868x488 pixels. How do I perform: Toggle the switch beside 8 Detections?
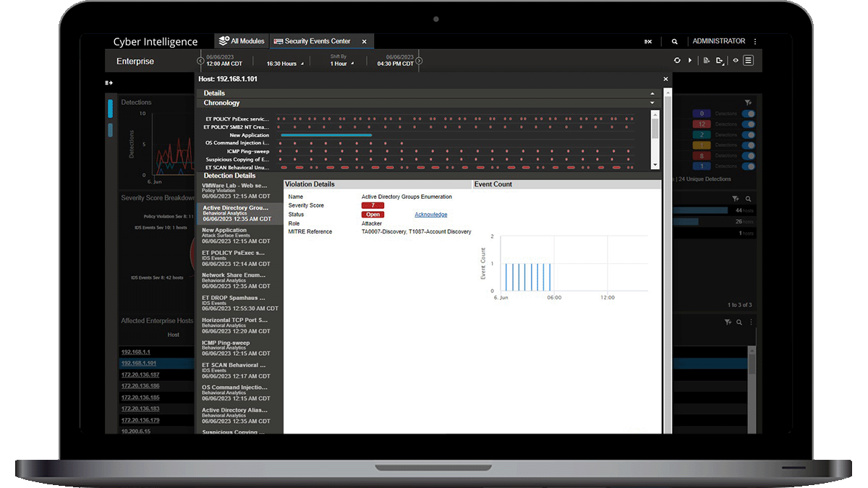point(749,155)
